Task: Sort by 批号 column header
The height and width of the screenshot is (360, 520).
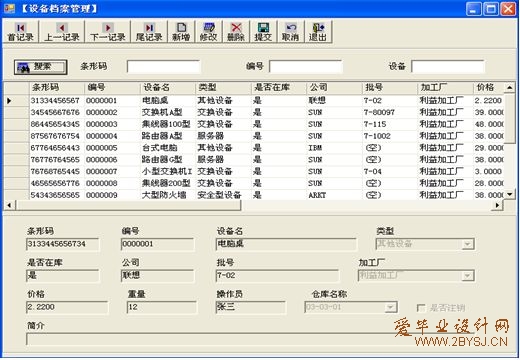Action: 390,88
